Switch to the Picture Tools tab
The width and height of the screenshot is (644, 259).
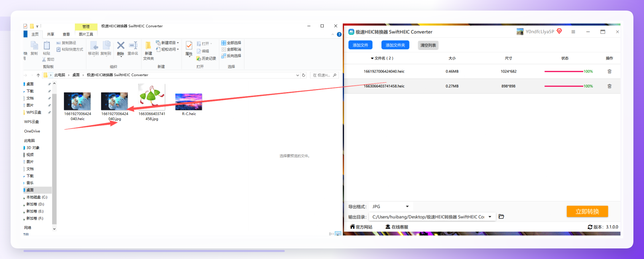tap(86, 34)
